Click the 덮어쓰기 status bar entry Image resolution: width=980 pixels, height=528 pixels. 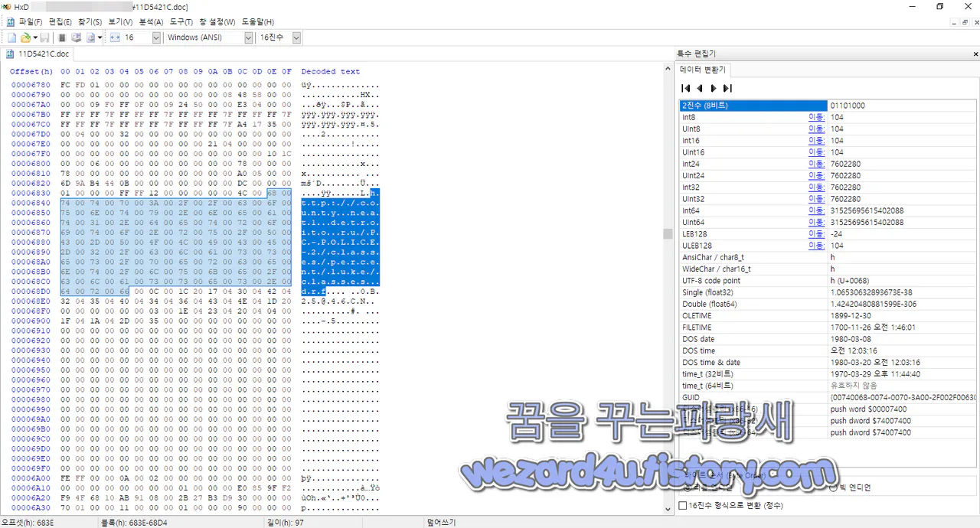point(441,522)
